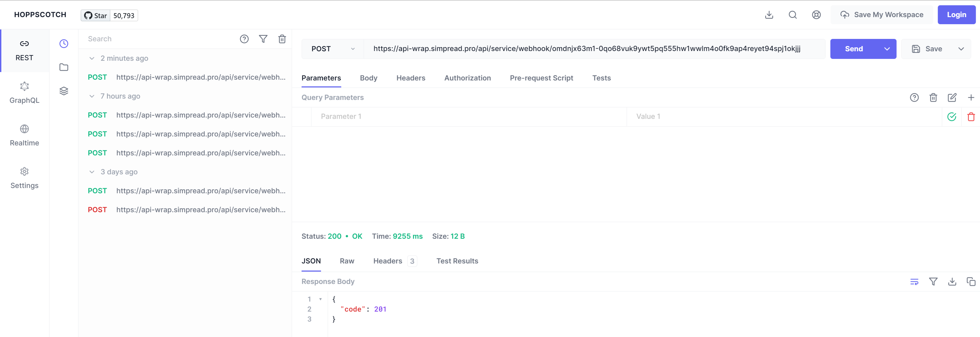Copy the response body to clipboard
980x337 pixels.
[x=971, y=282]
